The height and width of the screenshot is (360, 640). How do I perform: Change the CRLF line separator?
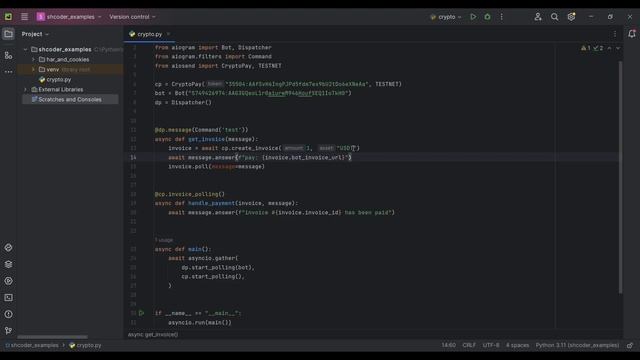coord(469,345)
